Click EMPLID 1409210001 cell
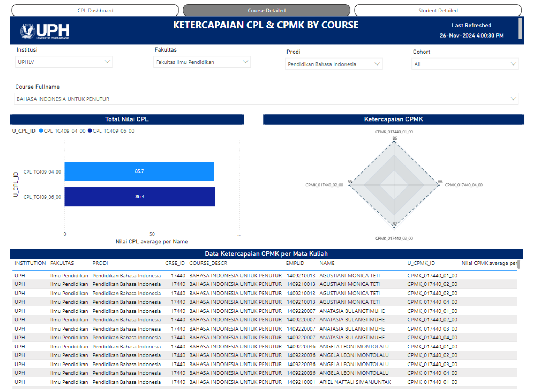The width and height of the screenshot is (535, 392). (301, 382)
